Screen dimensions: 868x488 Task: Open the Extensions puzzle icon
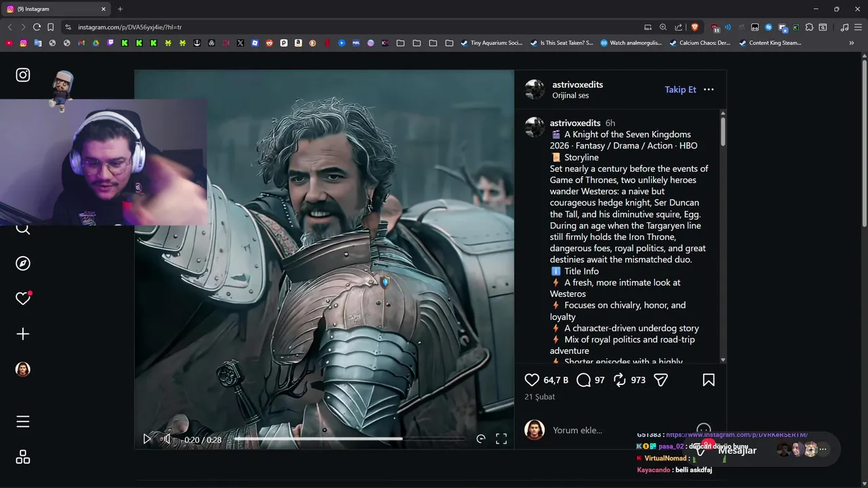click(x=809, y=27)
